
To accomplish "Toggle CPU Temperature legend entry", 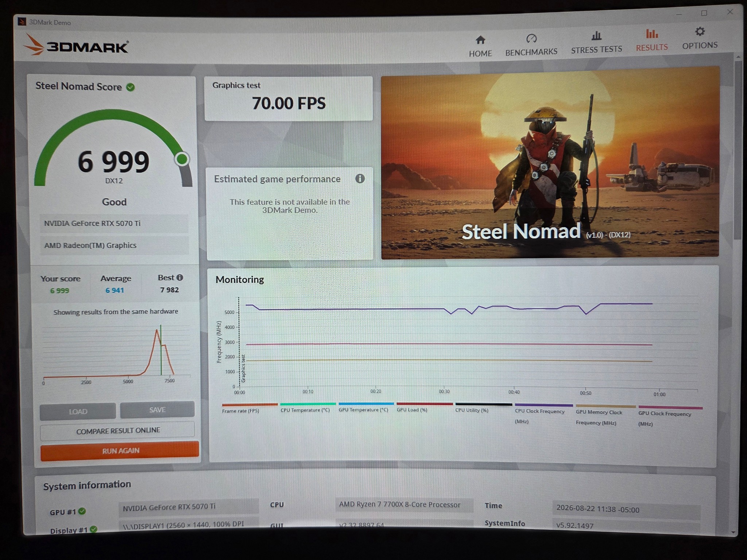I will pyautogui.click(x=307, y=408).
